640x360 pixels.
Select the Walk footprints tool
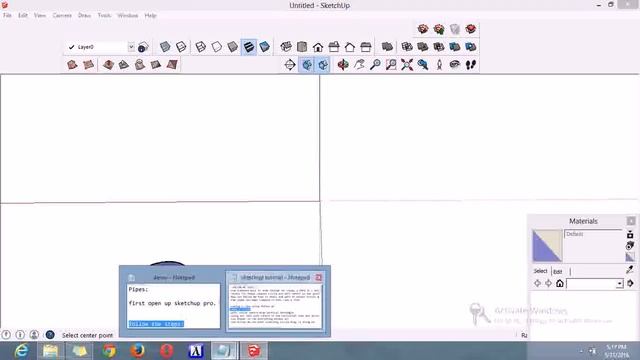471,64
